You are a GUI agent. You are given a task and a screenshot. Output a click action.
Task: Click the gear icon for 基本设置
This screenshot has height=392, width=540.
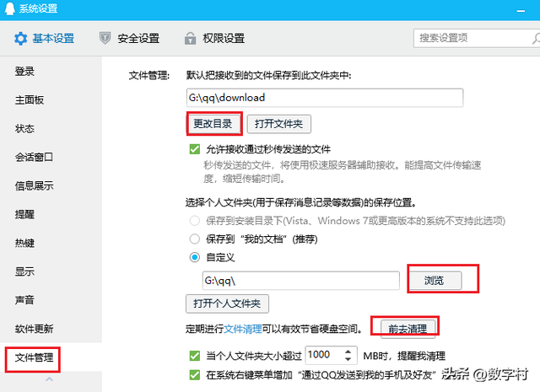click(20, 39)
